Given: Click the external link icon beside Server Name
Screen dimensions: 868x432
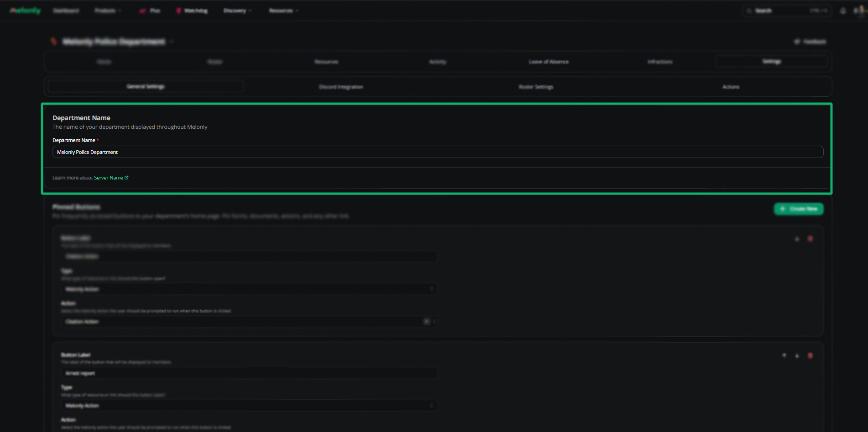Looking at the screenshot, I should pos(127,178).
